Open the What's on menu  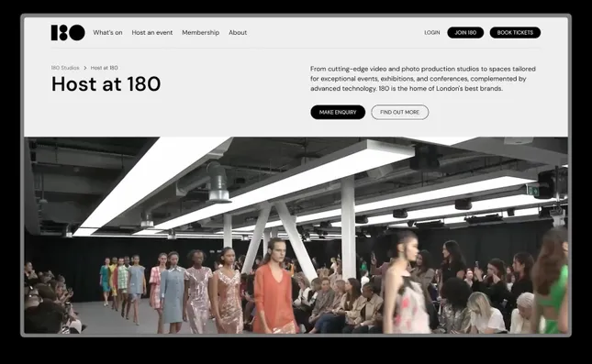(x=107, y=33)
